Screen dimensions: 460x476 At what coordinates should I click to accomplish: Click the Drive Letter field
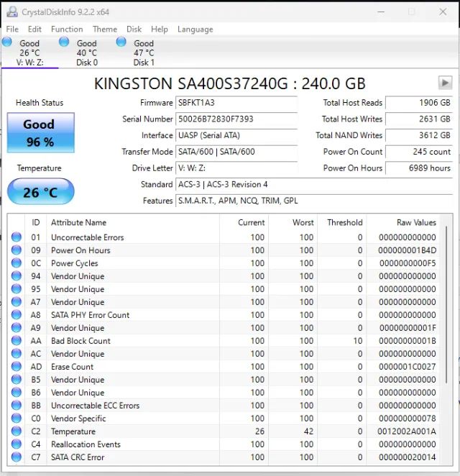pos(236,168)
